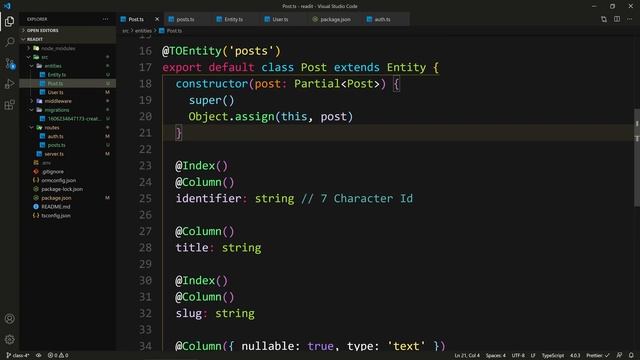Open the feedback icon in status bar
The image size is (640, 360).
point(619,356)
